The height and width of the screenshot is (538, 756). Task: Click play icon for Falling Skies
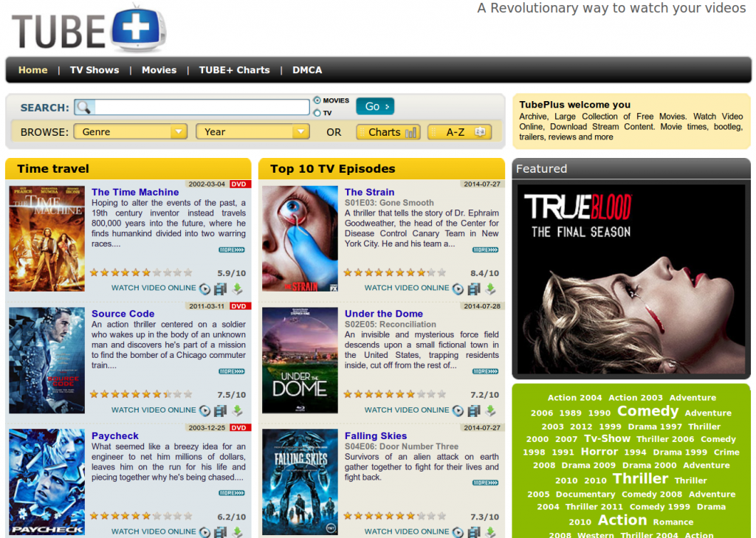pyautogui.click(x=458, y=532)
